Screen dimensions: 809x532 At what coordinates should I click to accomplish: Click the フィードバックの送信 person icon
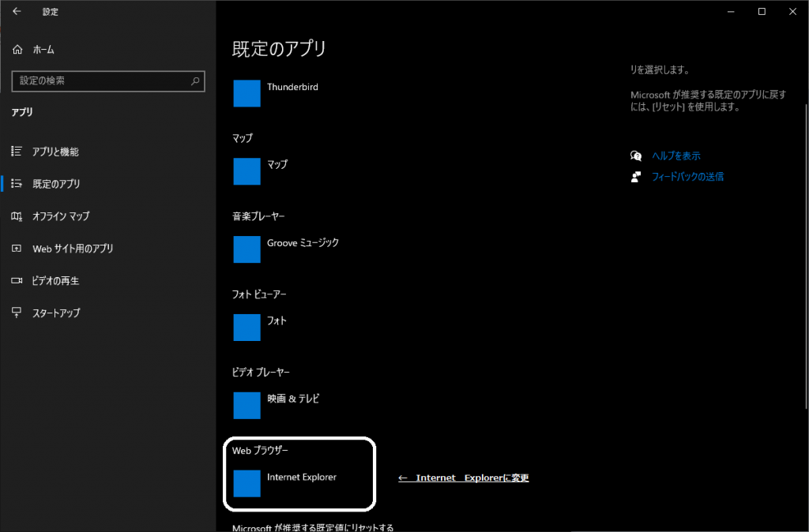pyautogui.click(x=636, y=177)
